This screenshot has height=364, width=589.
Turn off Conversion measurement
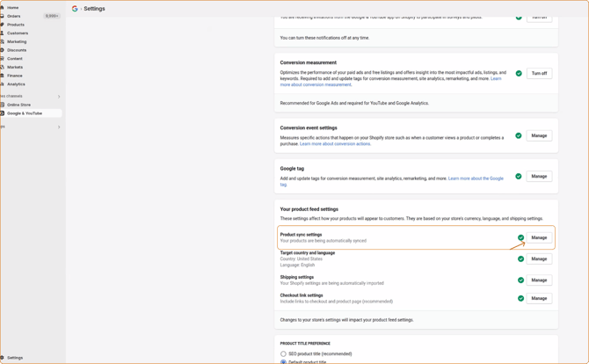point(539,73)
